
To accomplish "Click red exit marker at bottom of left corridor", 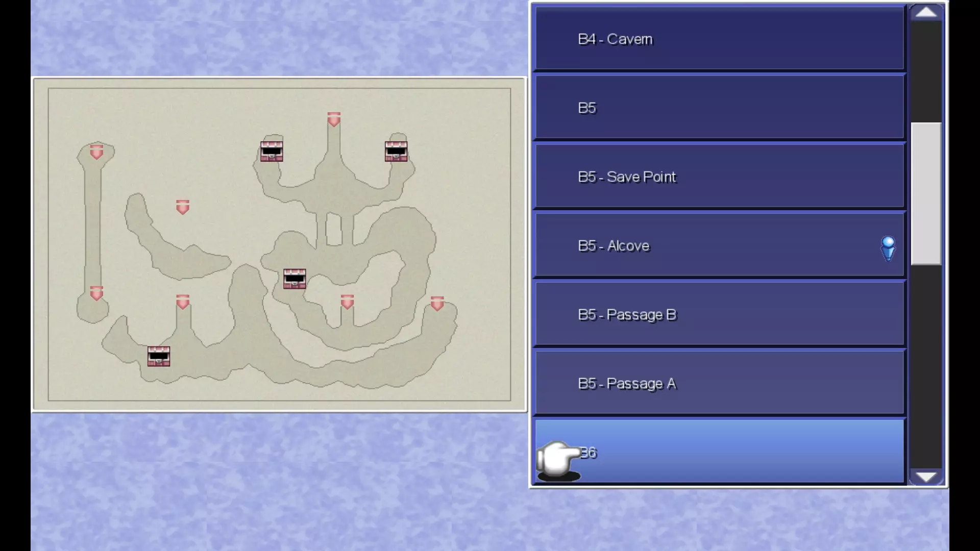I will [x=96, y=293].
